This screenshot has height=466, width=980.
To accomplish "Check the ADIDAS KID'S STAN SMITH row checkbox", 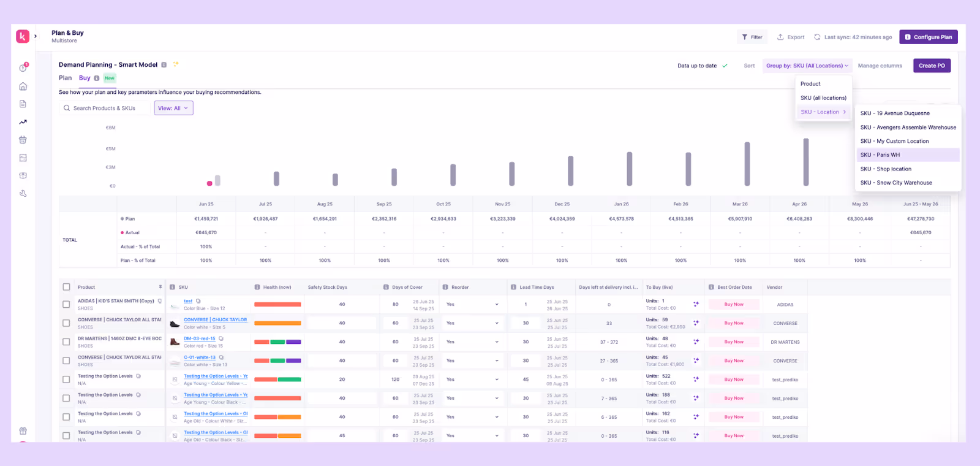I will (x=66, y=304).
